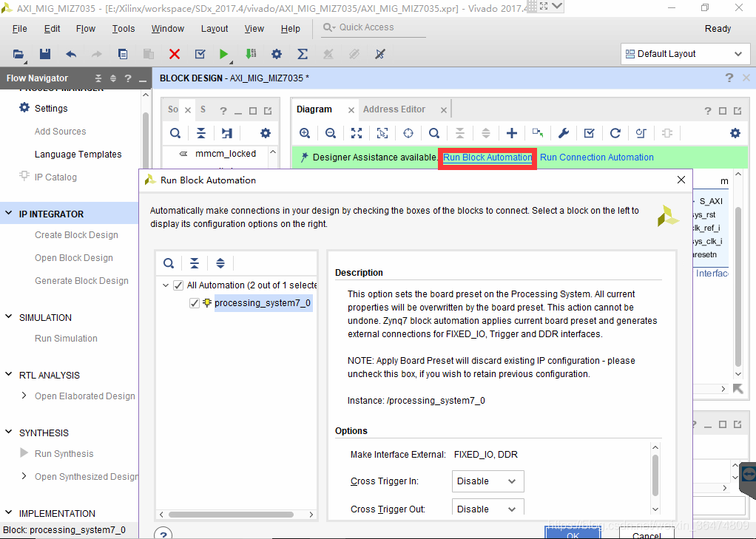Click Generate Block Design in Flow Navigator
The width and height of the screenshot is (756, 539).
click(81, 280)
